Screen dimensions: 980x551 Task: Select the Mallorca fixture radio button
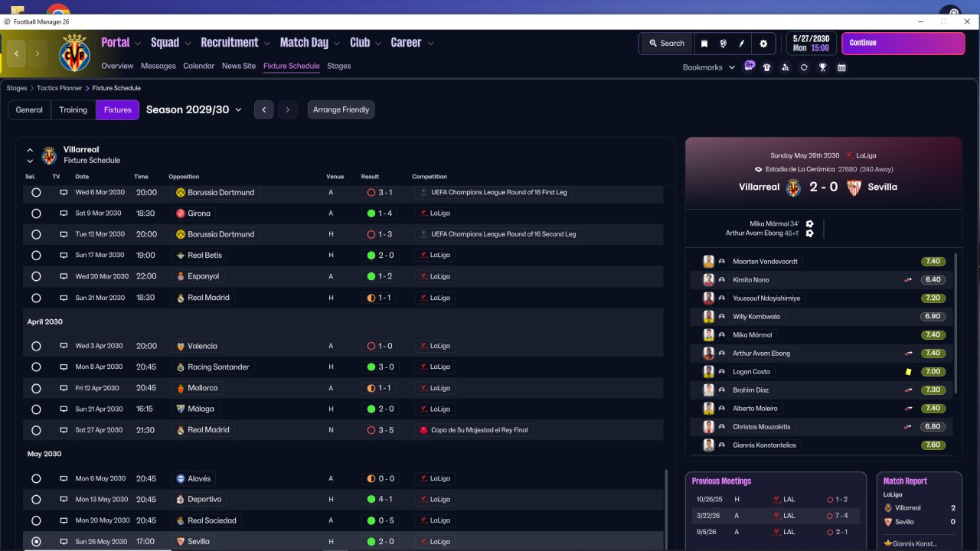coord(36,388)
